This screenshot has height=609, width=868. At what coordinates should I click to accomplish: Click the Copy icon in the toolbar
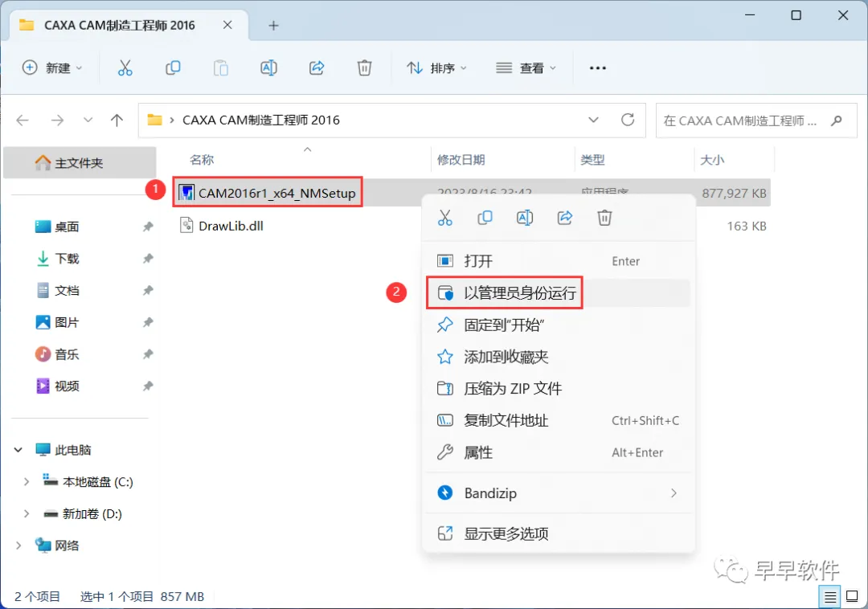click(x=174, y=68)
